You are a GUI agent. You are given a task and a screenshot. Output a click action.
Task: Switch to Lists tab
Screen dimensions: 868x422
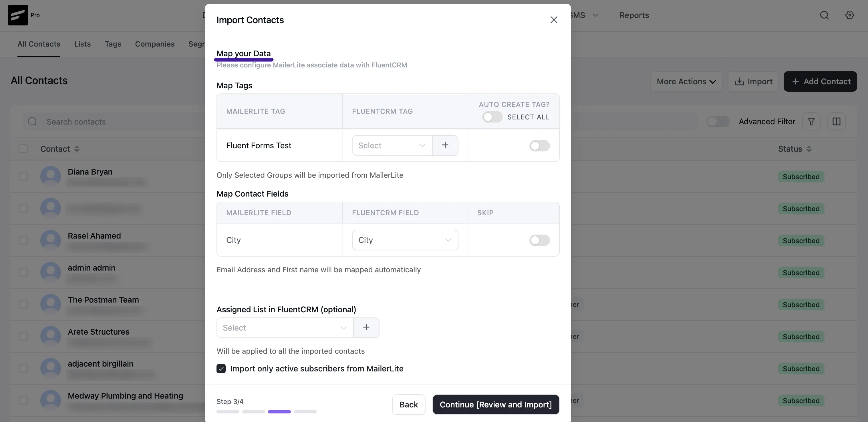(83, 44)
